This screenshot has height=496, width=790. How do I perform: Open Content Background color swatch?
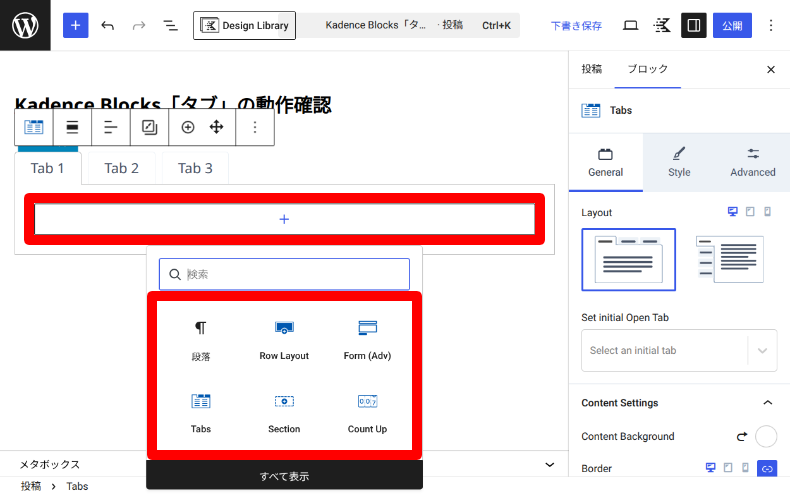click(766, 437)
